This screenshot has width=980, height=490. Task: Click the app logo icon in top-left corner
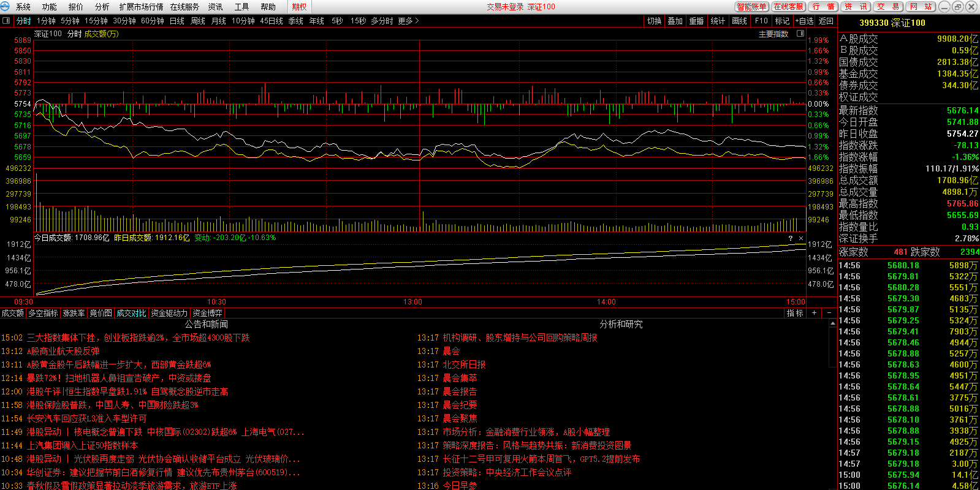pyautogui.click(x=6, y=7)
